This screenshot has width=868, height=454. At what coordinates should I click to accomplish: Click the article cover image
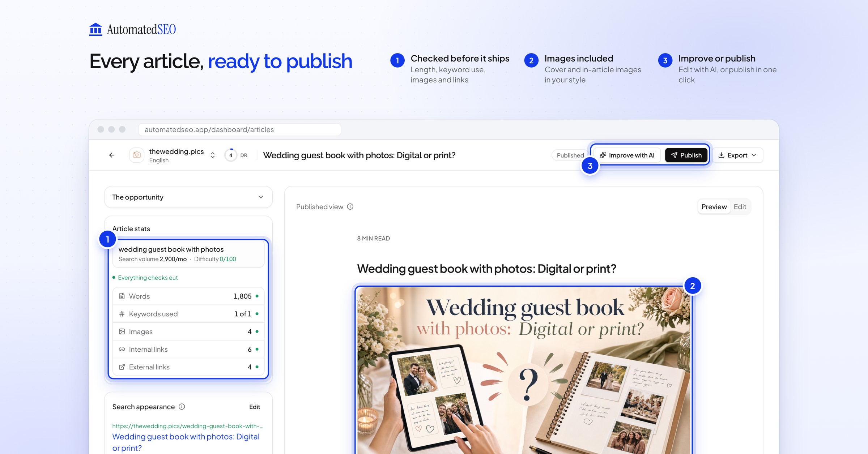coord(524,371)
